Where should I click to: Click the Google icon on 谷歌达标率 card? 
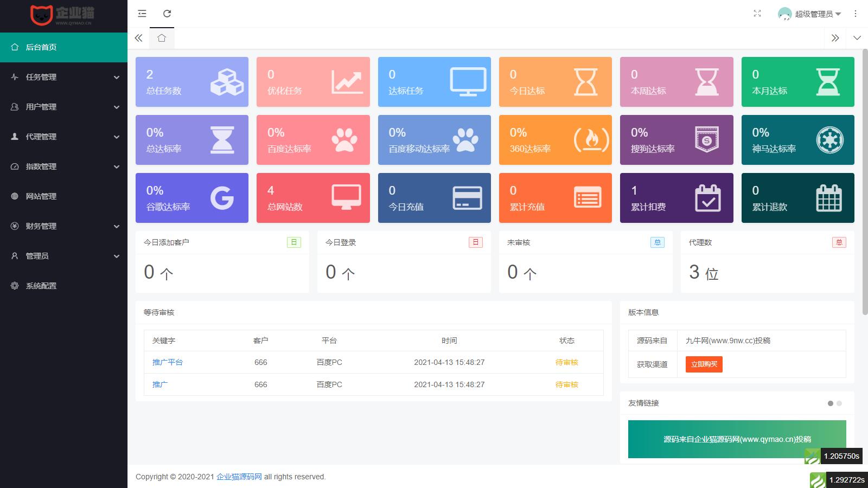(x=222, y=198)
